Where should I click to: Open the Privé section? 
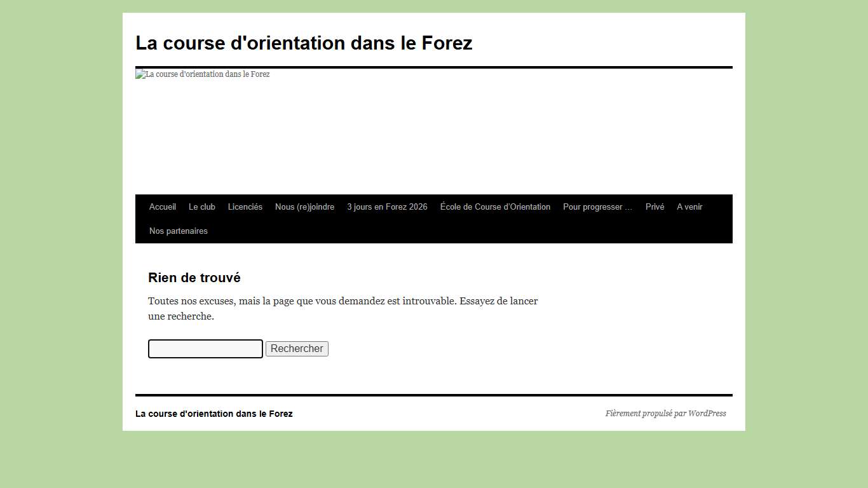coord(654,207)
